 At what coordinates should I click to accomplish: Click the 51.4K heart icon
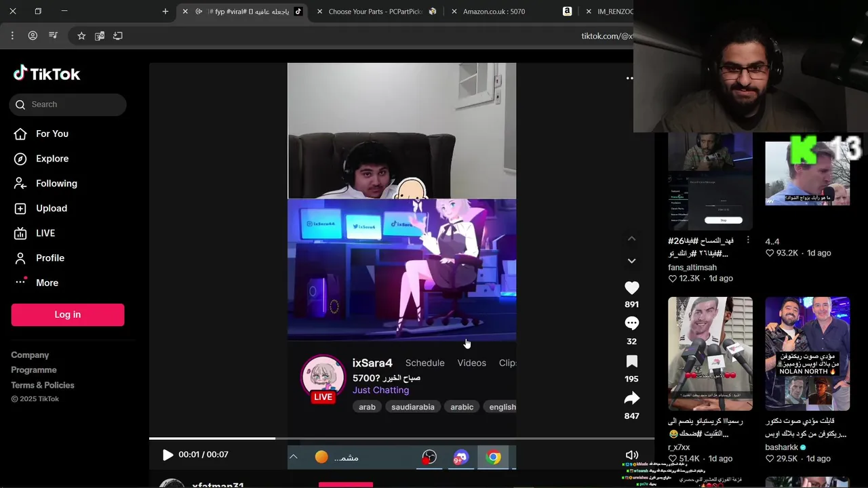click(x=673, y=459)
